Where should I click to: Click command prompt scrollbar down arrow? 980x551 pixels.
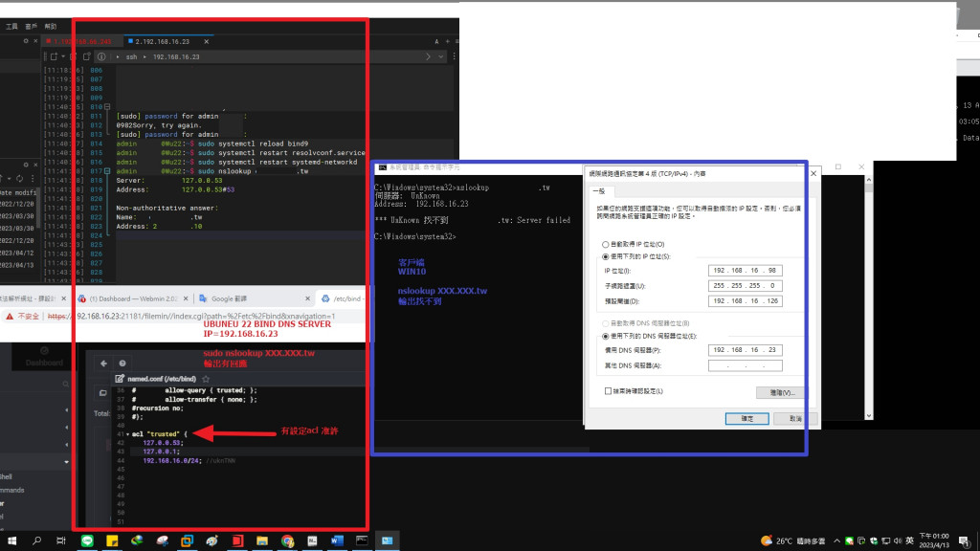(868, 415)
